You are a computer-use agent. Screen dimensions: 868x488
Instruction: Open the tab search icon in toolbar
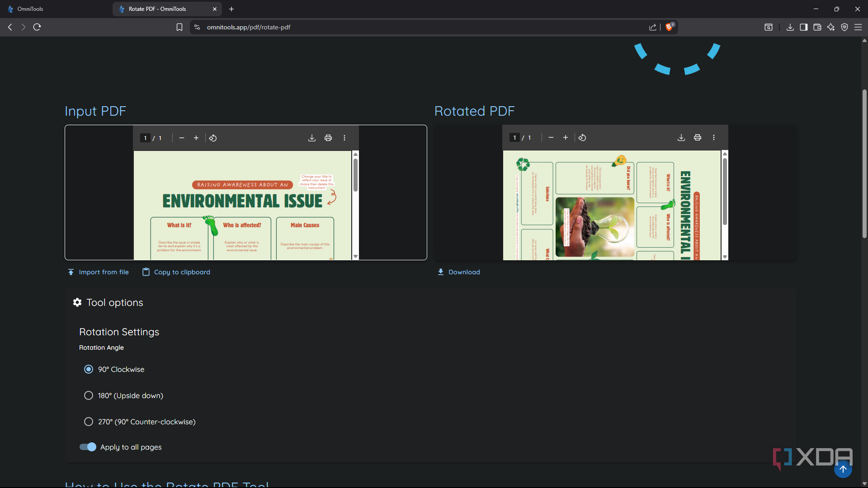(x=769, y=27)
